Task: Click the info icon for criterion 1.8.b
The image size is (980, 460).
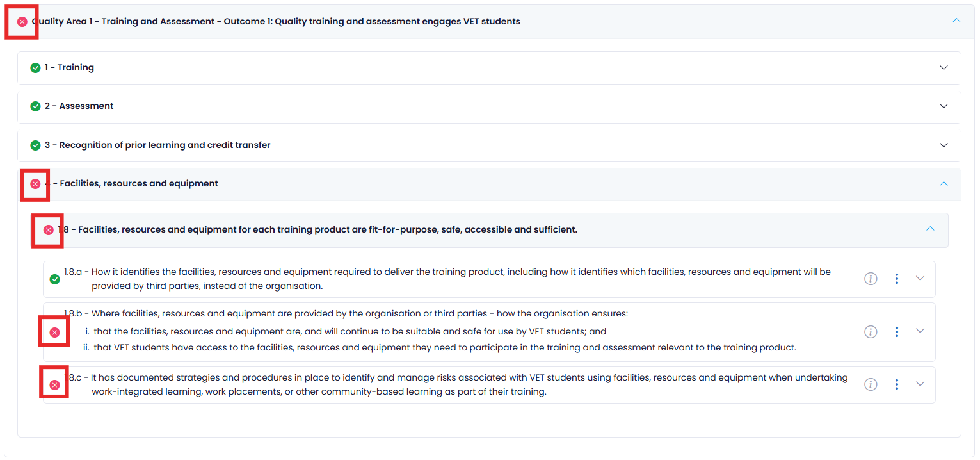Action: click(871, 331)
